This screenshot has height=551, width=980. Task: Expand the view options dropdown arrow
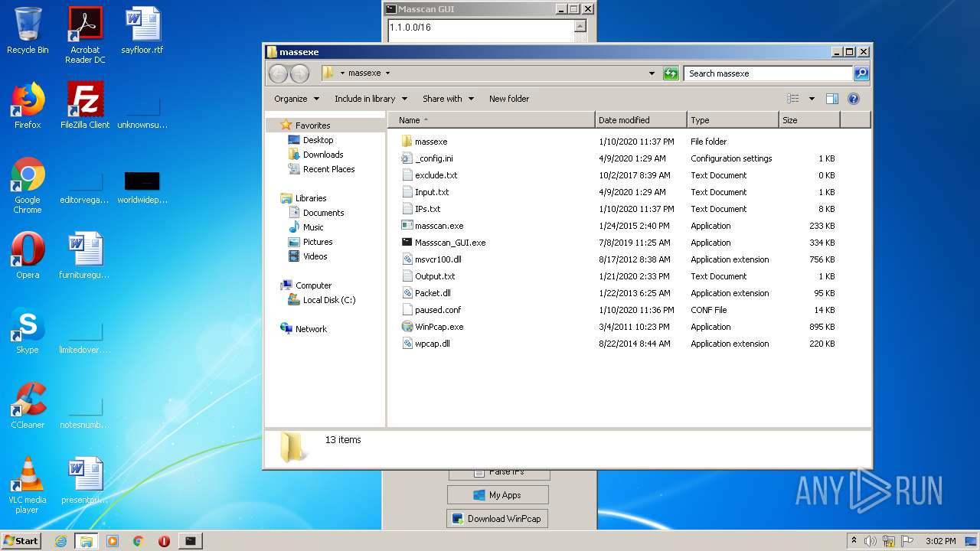click(812, 99)
